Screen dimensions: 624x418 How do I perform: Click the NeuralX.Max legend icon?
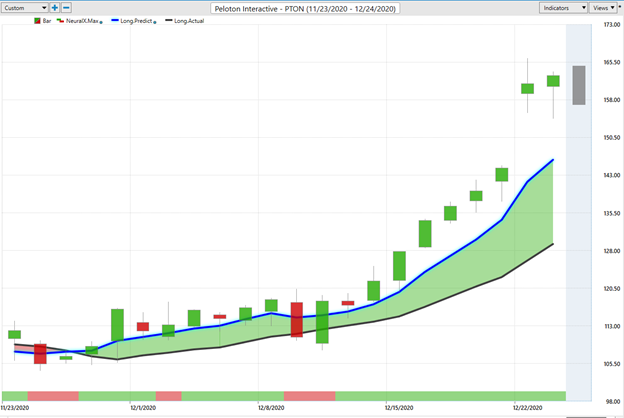point(60,21)
